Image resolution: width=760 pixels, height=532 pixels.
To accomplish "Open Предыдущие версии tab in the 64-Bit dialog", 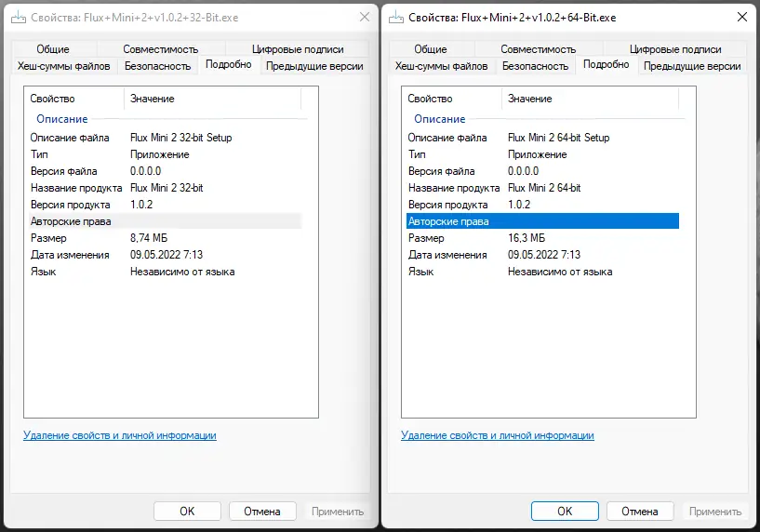I will 692,66.
